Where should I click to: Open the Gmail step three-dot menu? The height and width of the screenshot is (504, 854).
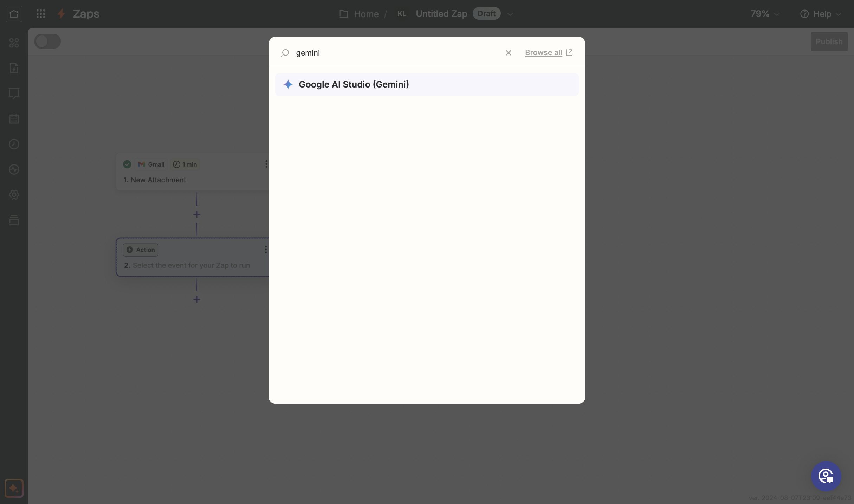(x=266, y=164)
